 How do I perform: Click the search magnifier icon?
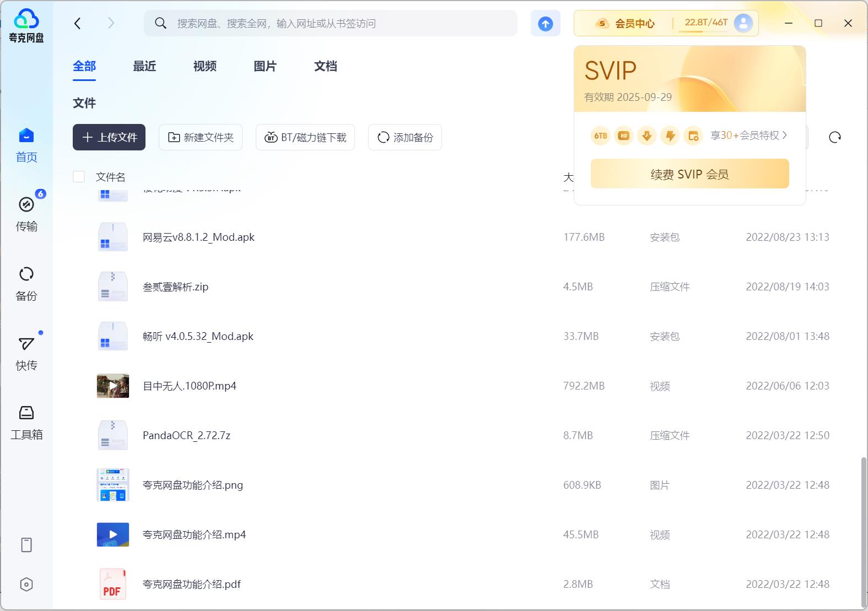click(x=160, y=23)
